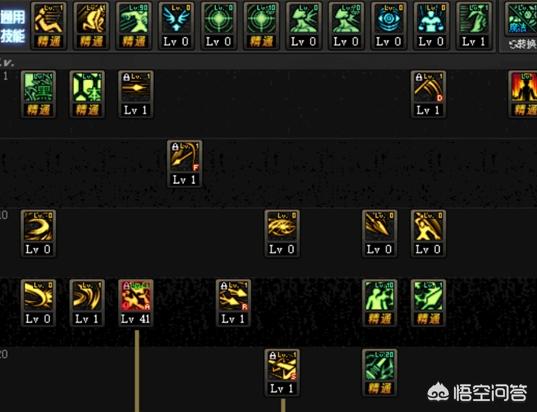The image size is (537, 412).
Task: Click the locked F-key spear skill
Action: coord(185,163)
